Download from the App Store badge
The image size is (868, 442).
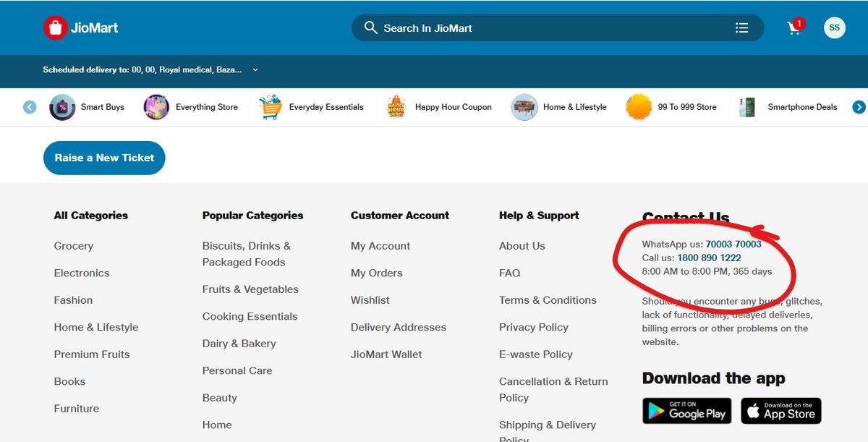coord(781,411)
